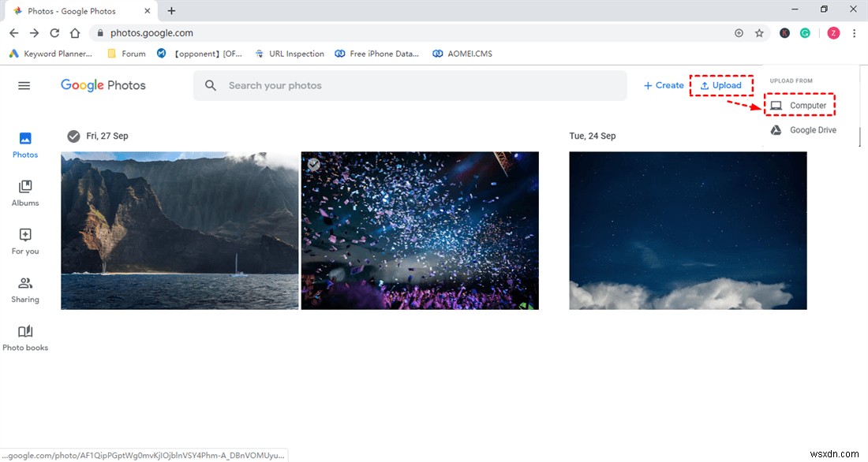The image size is (868, 462).
Task: Open Keyword Planner bookmark
Action: (x=51, y=54)
